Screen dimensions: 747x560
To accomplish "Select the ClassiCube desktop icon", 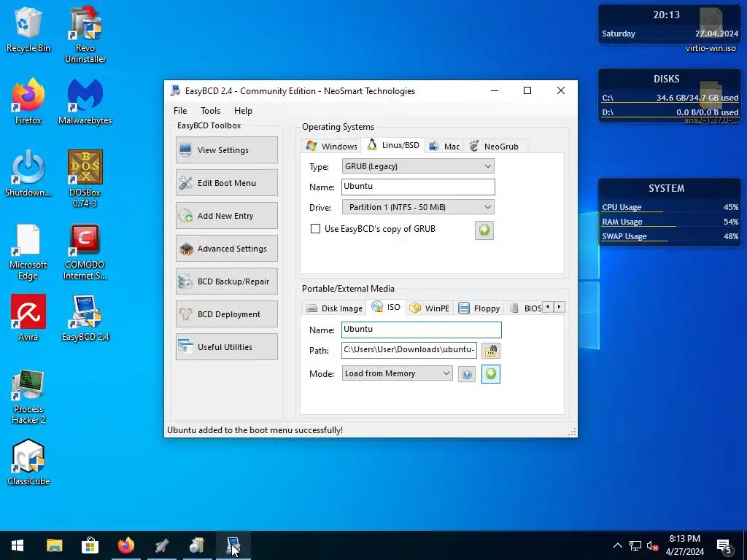I will 28,462.
